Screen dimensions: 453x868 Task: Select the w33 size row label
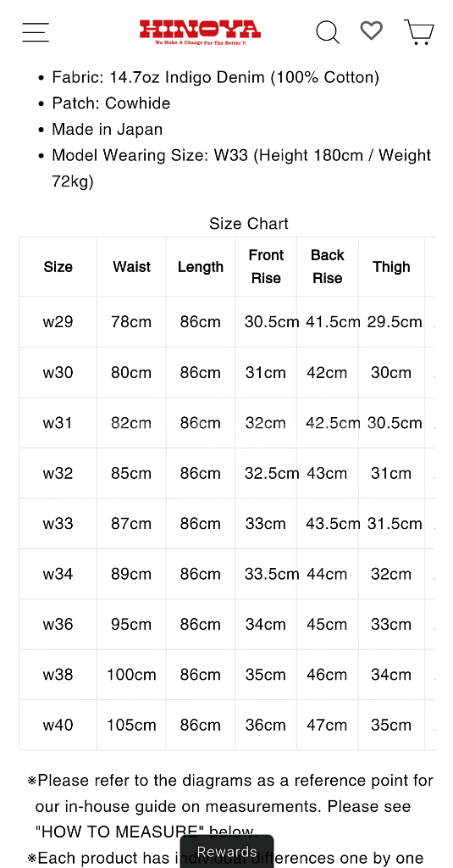(x=58, y=523)
